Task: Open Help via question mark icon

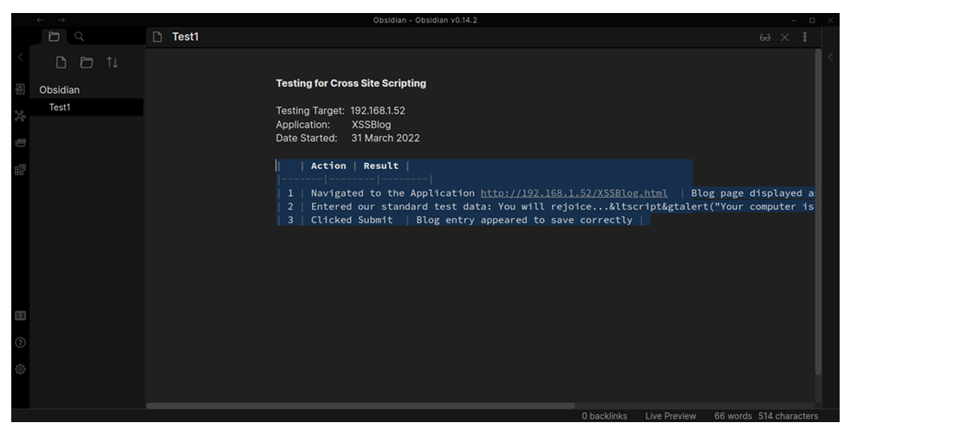Action: click(20, 342)
